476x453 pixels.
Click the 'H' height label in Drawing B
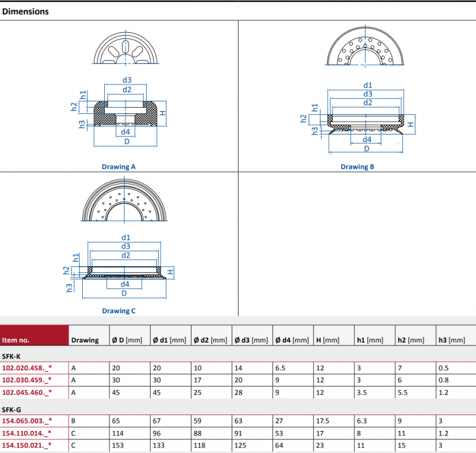point(410,125)
